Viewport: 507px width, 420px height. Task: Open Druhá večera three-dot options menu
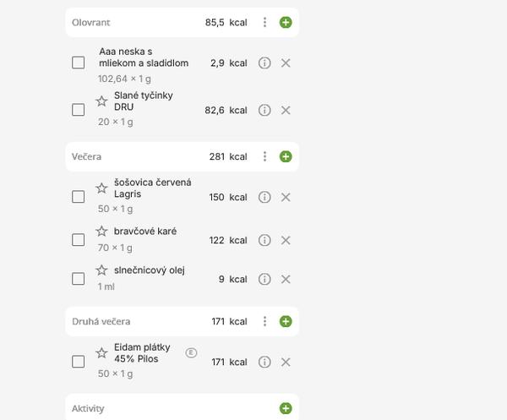(x=264, y=321)
